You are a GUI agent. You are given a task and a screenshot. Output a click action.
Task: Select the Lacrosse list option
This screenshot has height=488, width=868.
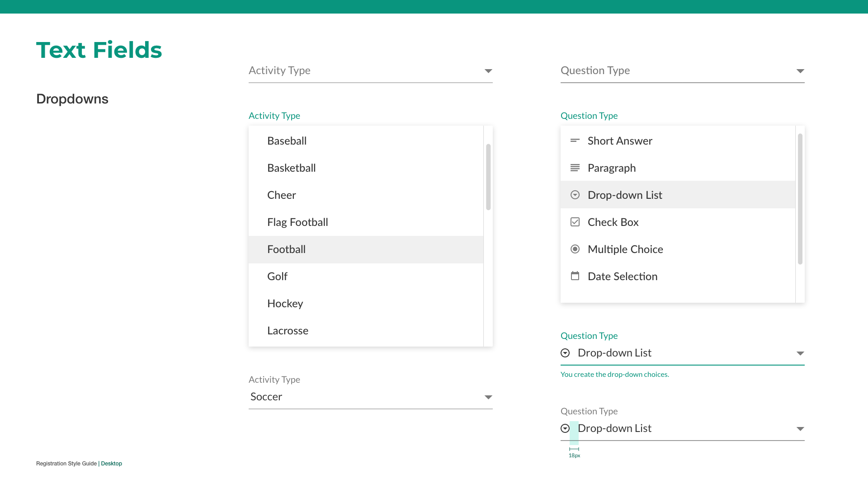[288, 331]
